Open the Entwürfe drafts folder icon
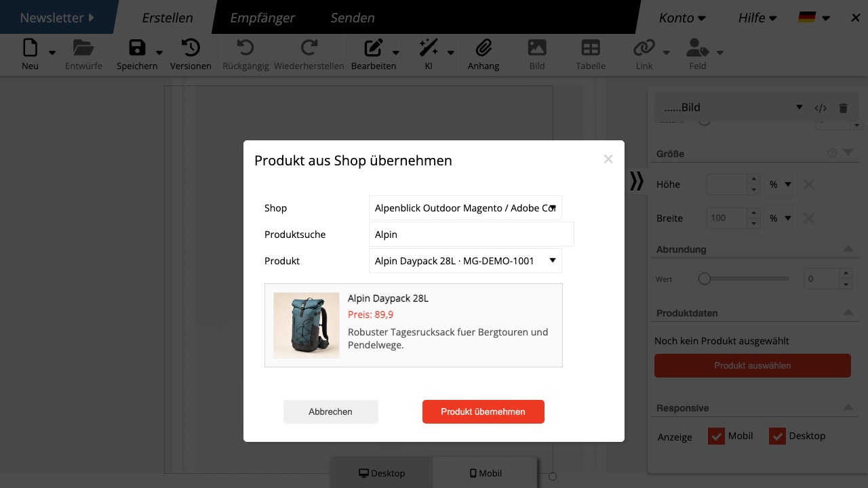 coord(83,47)
